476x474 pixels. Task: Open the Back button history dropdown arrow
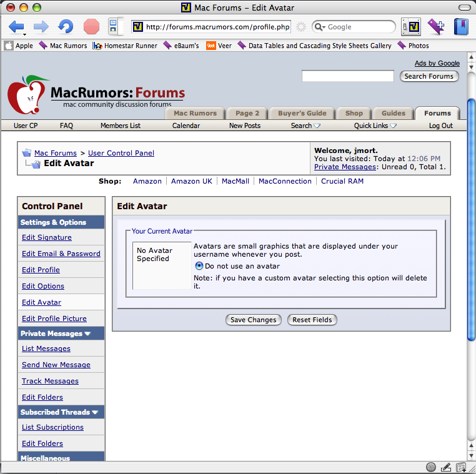(x=24, y=34)
